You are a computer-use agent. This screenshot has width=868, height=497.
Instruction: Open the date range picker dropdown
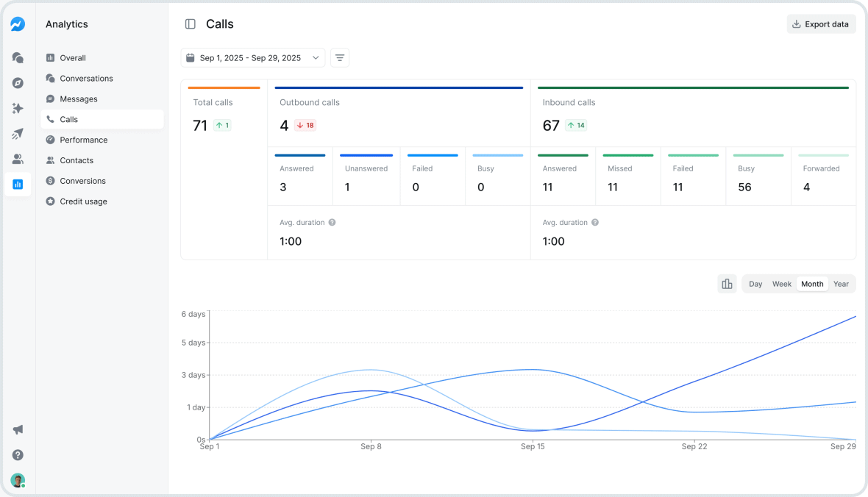[252, 57]
